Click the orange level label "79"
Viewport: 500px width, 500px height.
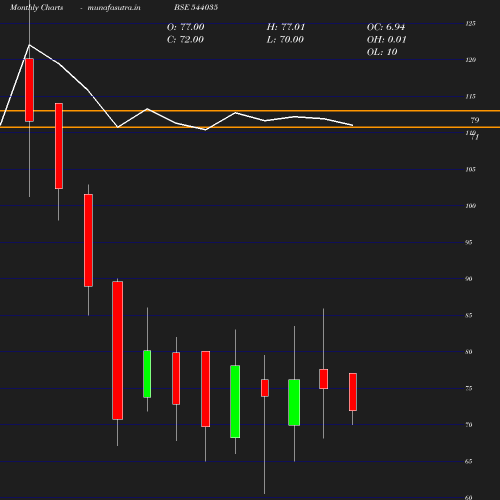(x=475, y=120)
